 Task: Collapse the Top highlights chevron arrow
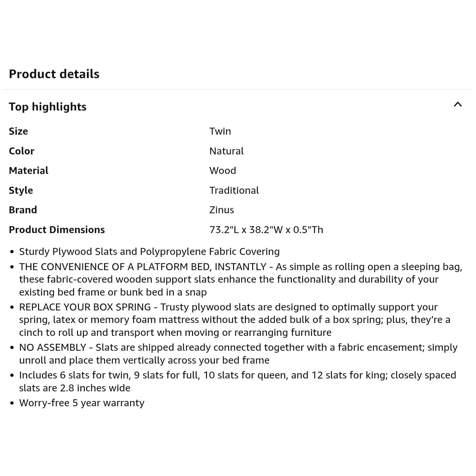point(457,105)
